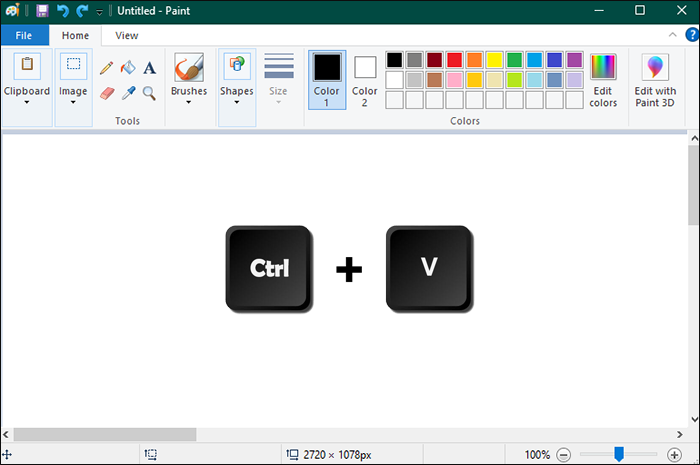Select the Eraser tool
This screenshot has height=465, width=700.
point(107,93)
